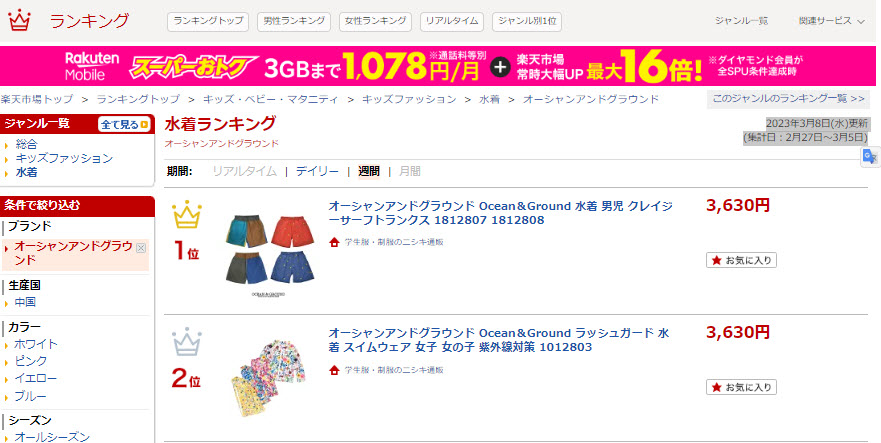Filter by color ピンク
Screen dimensions: 881x443
(x=30, y=361)
